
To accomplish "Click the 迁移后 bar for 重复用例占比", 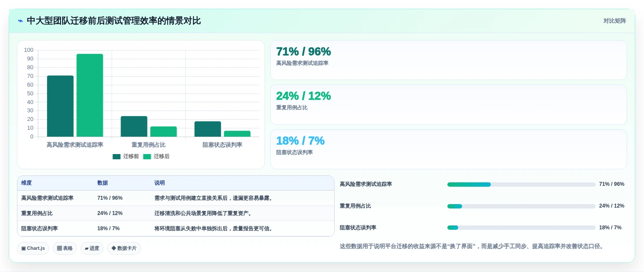I will 164,132.
